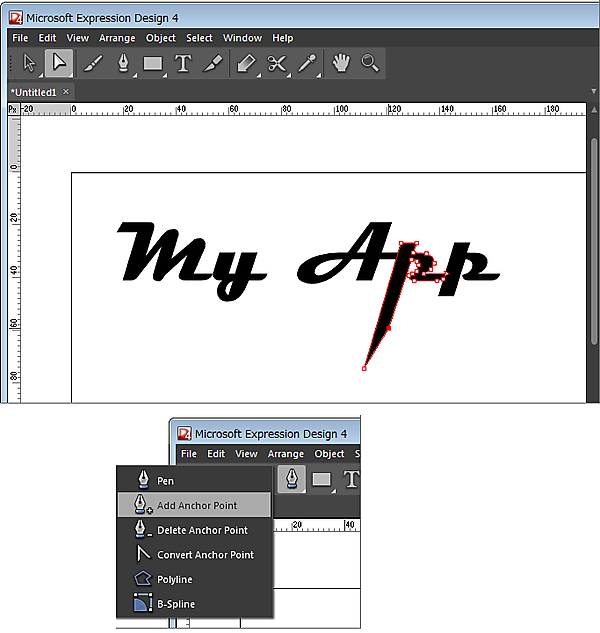Select the Selection arrow tool in top toolbar
This screenshot has height=633, width=600.
click(29, 63)
